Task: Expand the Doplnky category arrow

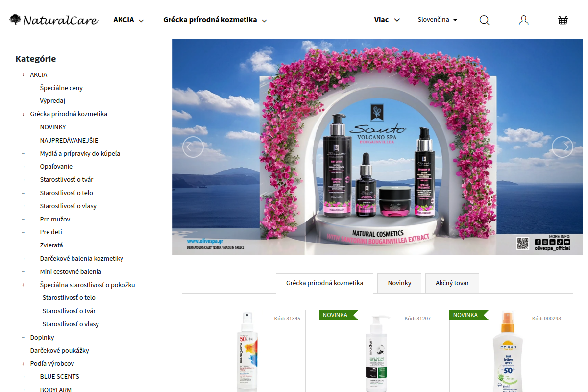Action: point(23,338)
